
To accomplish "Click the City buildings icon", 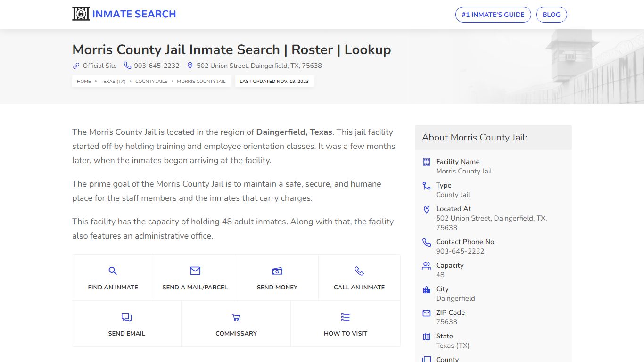I will [x=427, y=289].
